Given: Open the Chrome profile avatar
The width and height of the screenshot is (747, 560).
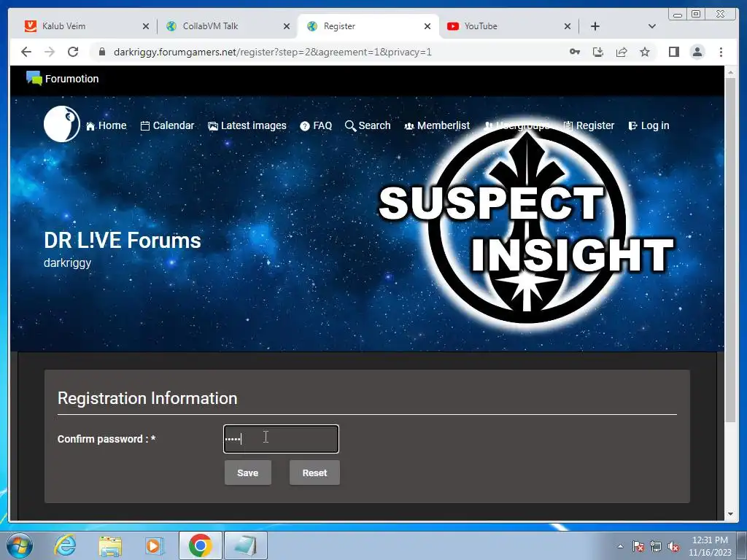Looking at the screenshot, I should click(x=697, y=52).
